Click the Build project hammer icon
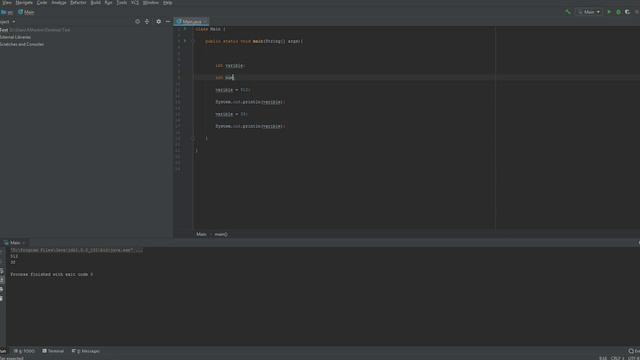640x360 pixels. click(568, 12)
